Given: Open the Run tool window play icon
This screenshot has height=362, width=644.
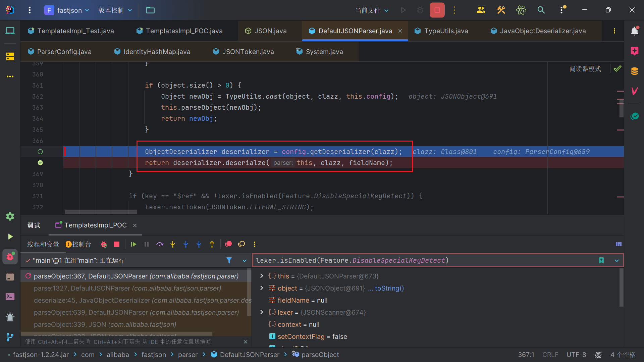Looking at the screenshot, I should click(10, 237).
